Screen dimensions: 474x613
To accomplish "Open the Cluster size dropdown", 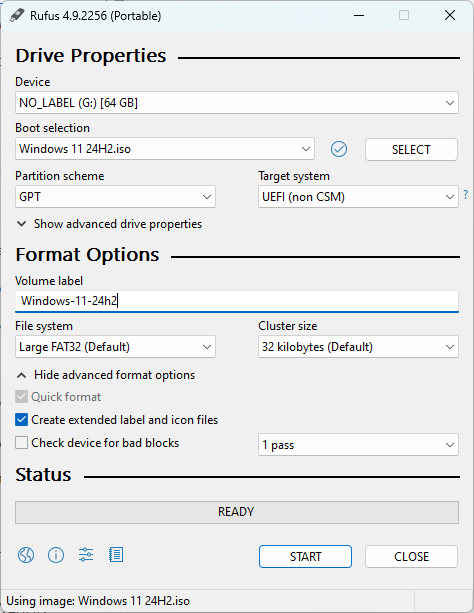I will [x=358, y=347].
